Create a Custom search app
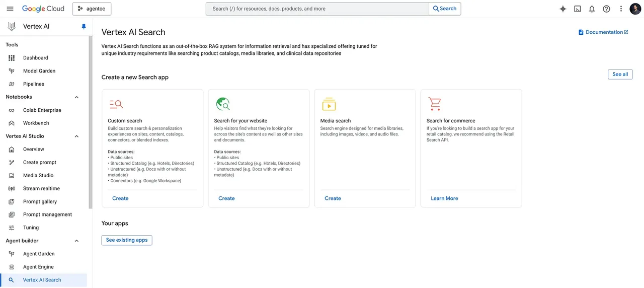Viewport: 644px width, 288px height. coord(120,198)
